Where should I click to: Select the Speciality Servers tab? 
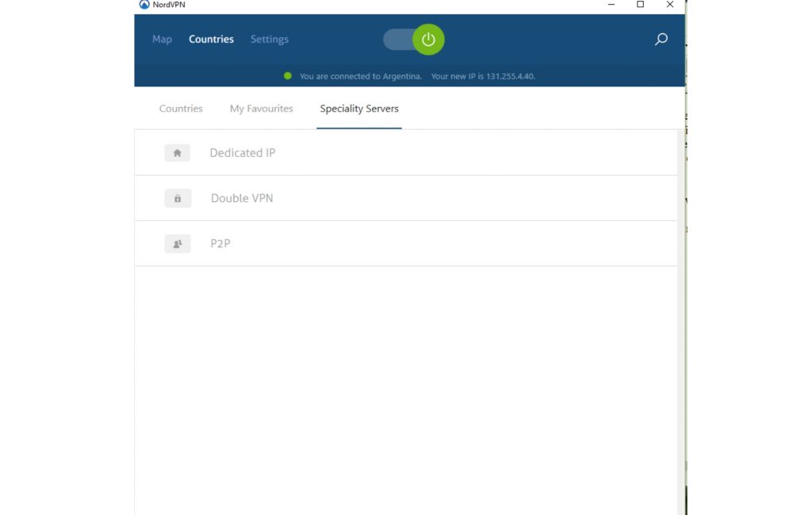[x=359, y=109]
